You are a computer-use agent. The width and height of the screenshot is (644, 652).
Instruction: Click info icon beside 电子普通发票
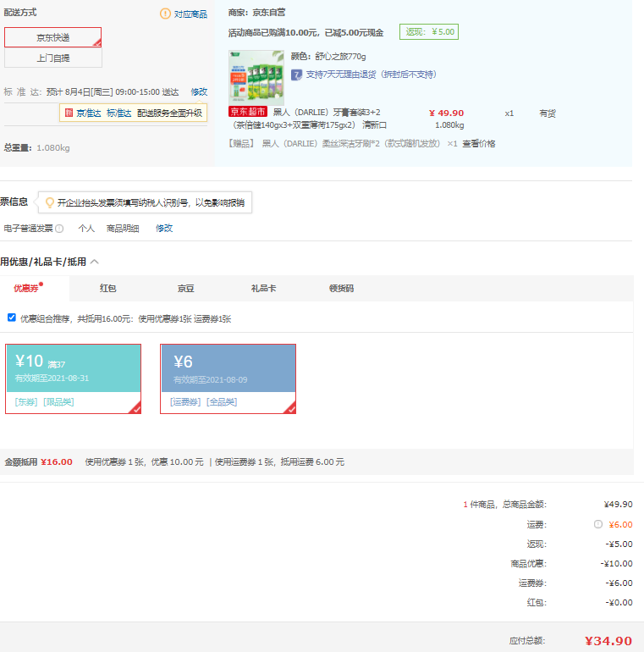click(59, 229)
